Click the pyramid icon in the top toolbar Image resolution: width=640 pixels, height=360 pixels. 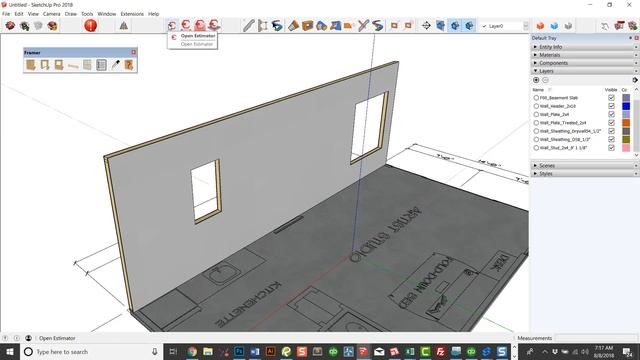click(x=124, y=26)
